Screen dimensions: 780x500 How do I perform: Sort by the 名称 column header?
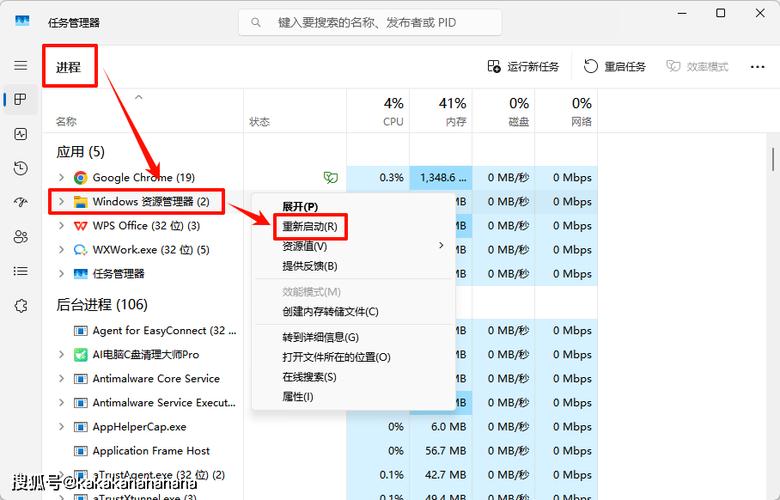tap(143, 111)
